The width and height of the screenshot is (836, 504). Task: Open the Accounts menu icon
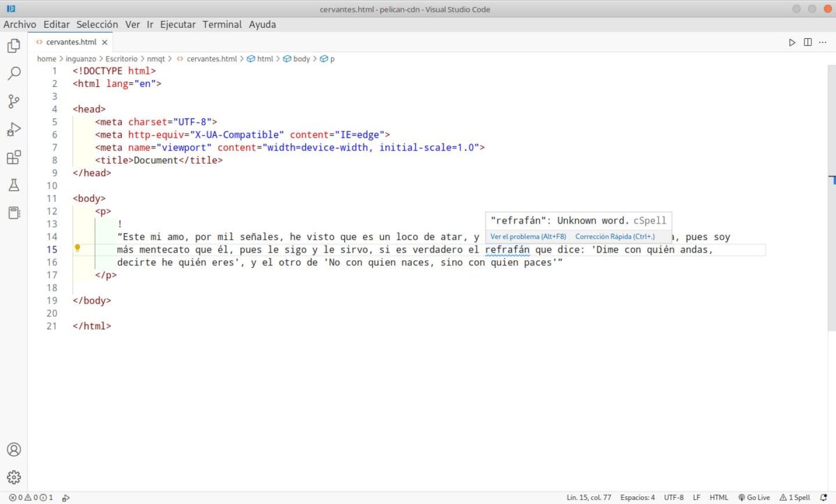[14, 450]
